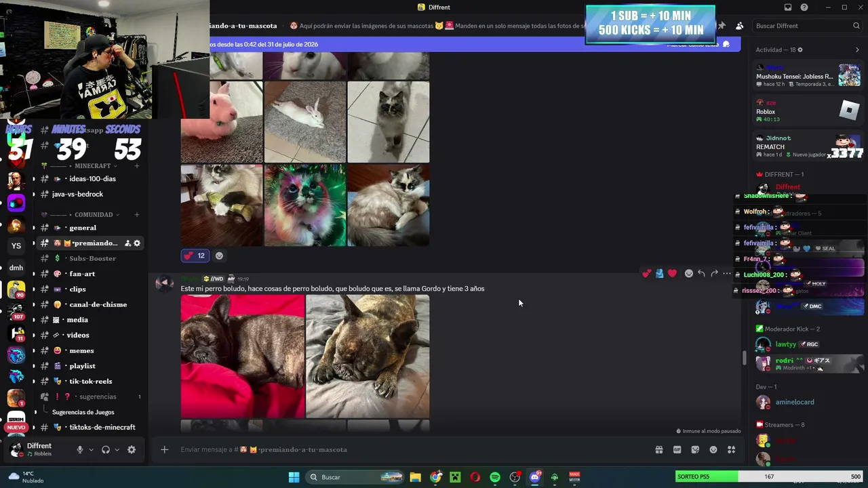
Task: Open the REMATCH activity card
Action: [808, 146]
